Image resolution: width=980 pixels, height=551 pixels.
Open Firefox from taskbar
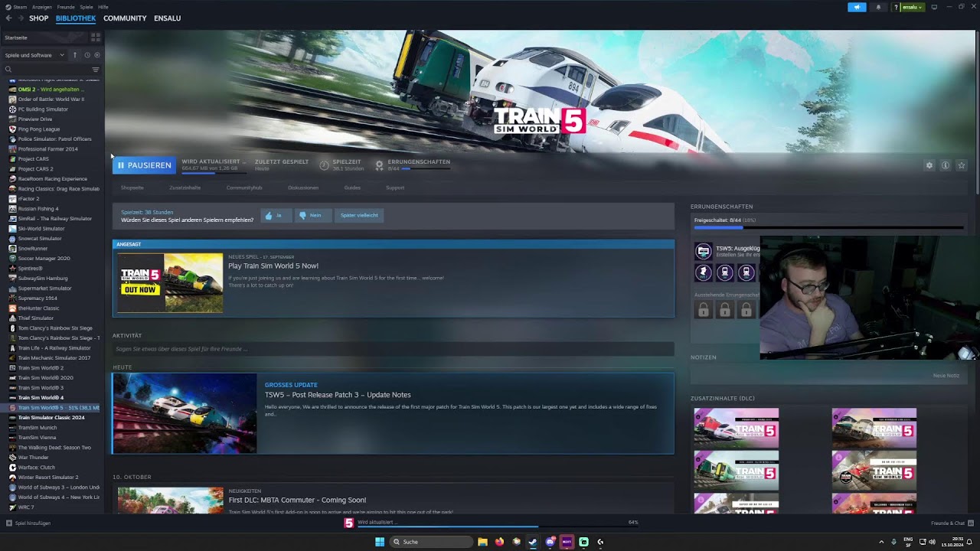coord(499,542)
